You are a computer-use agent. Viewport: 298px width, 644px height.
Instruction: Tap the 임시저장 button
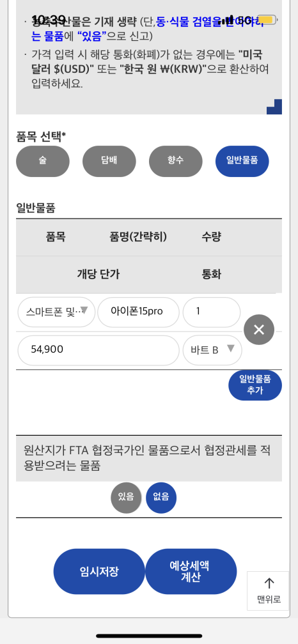[x=99, y=572]
